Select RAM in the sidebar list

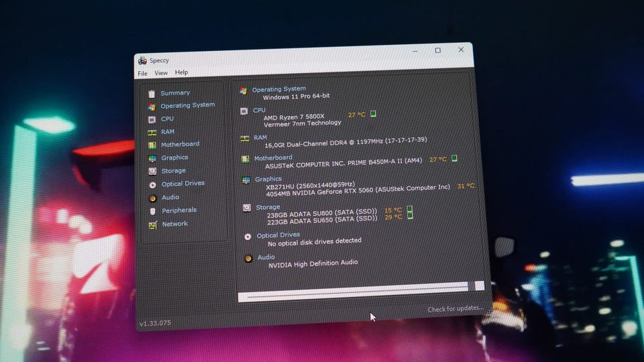pyautogui.click(x=168, y=132)
